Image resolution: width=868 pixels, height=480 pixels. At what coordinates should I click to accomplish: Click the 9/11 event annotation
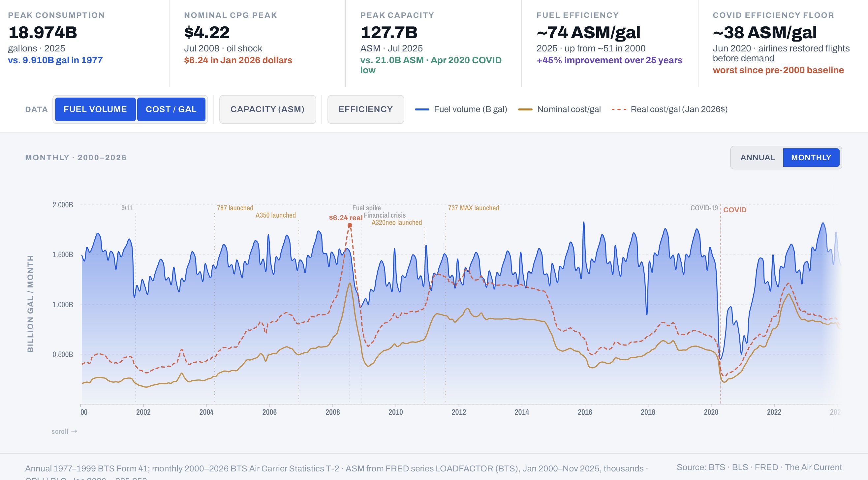pyautogui.click(x=127, y=208)
